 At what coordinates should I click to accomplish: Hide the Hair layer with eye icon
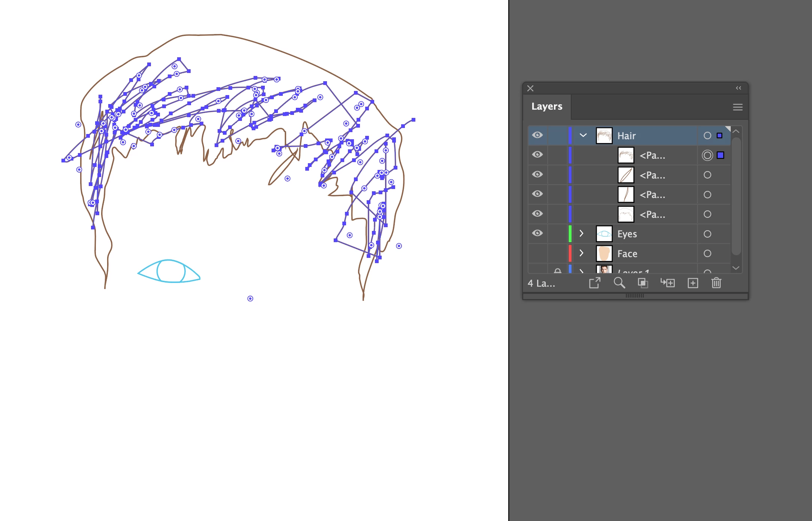(x=537, y=135)
